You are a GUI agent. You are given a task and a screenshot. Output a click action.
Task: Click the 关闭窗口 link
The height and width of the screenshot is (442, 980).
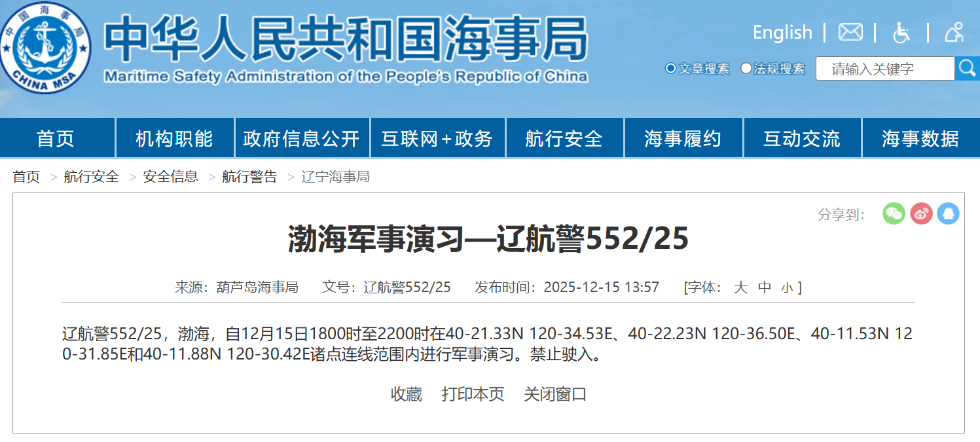coord(555,394)
